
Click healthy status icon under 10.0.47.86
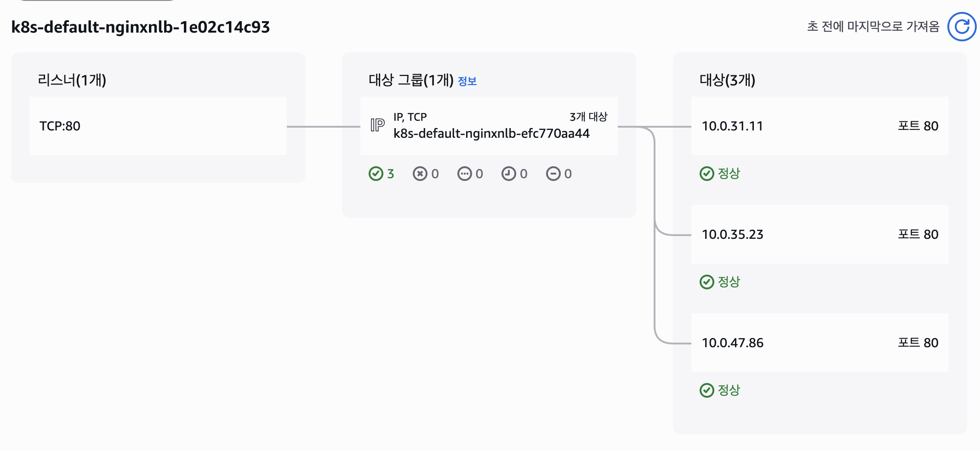[x=707, y=390]
